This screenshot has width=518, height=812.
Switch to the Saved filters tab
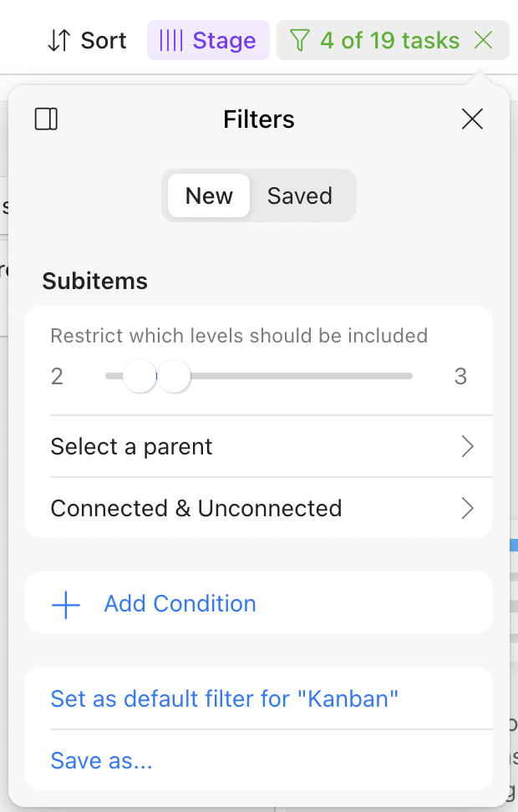click(x=300, y=195)
